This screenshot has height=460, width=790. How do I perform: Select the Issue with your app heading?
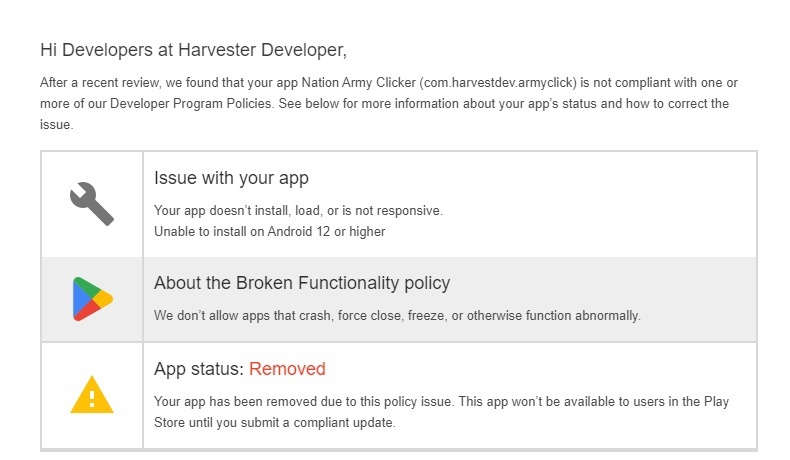click(x=231, y=178)
